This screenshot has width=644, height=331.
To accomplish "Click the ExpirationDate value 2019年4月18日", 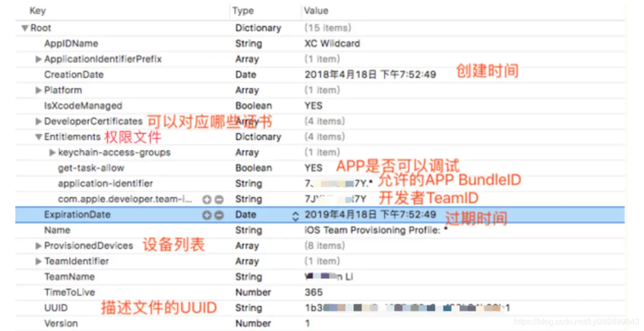I will pyautogui.click(x=370, y=215).
